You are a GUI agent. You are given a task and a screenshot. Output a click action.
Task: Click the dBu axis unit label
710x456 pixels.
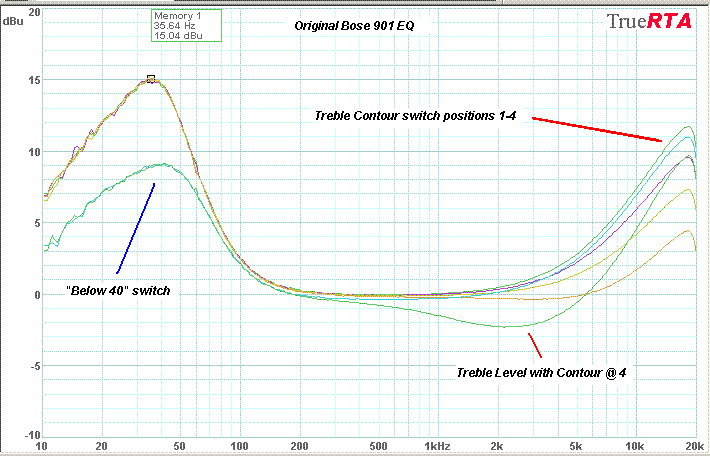tap(13, 21)
